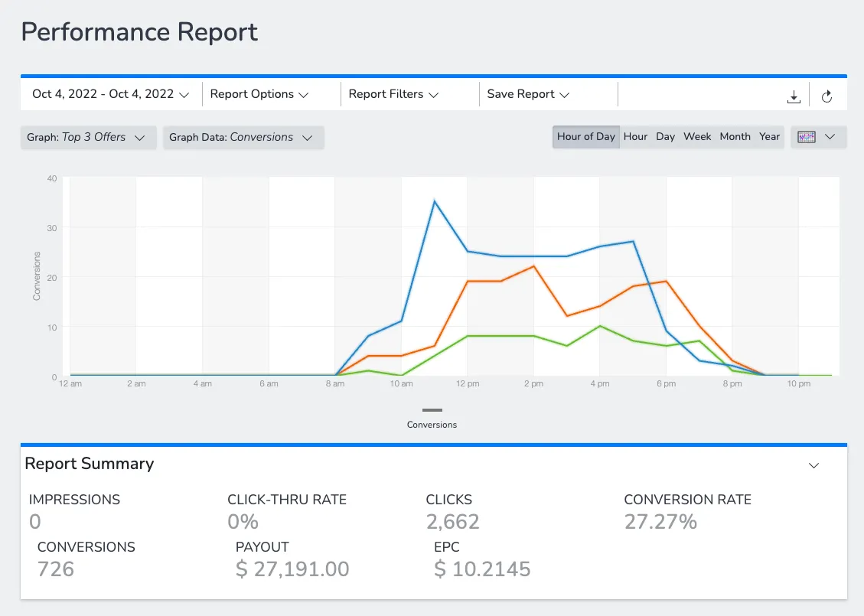
Task: Collapse the Report Summary panel chevron
Action: click(813, 465)
